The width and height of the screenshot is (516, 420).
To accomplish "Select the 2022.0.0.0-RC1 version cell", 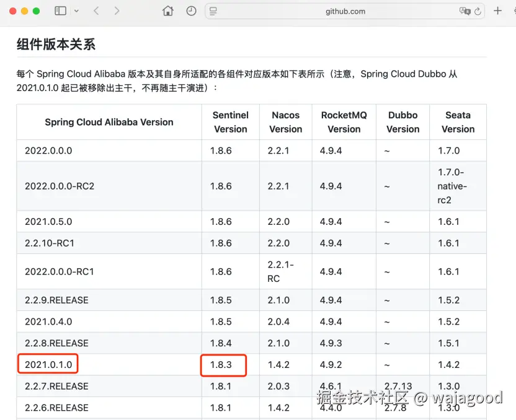I will pyautogui.click(x=109, y=271).
